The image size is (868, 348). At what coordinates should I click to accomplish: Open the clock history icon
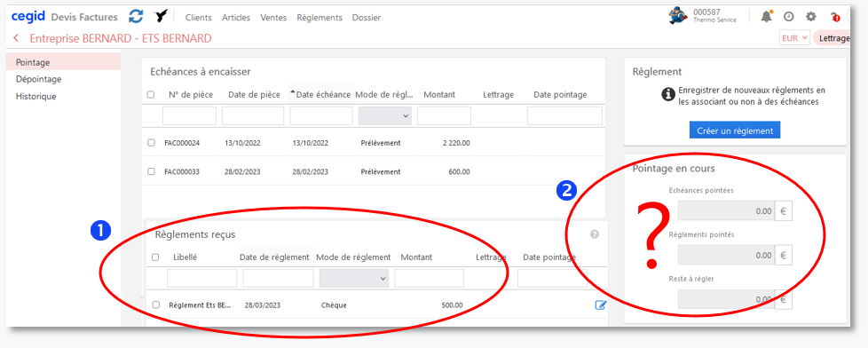pos(789,17)
